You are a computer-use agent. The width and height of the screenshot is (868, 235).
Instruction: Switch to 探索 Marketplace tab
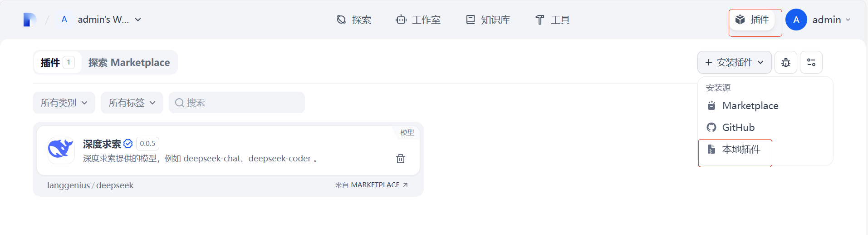(129, 63)
